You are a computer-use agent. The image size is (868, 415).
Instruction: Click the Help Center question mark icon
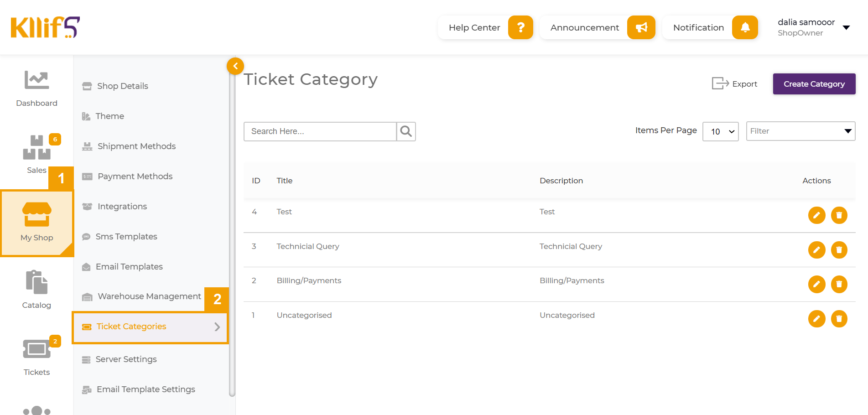coord(520,27)
